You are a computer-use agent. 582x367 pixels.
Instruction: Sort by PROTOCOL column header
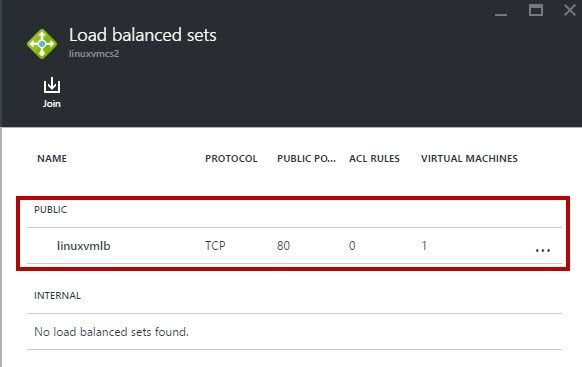231,158
